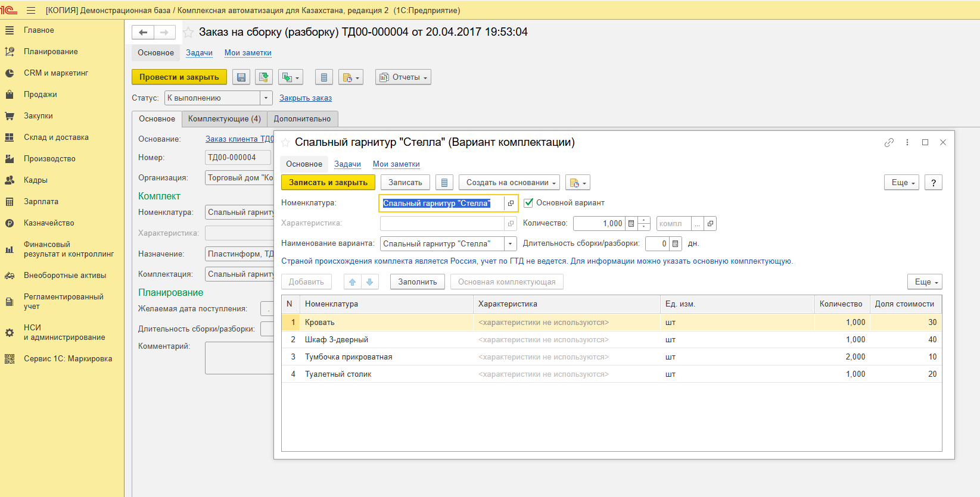980x497 pixels.
Task: Open the Отчеты dropdown menu
Action: 403,77
